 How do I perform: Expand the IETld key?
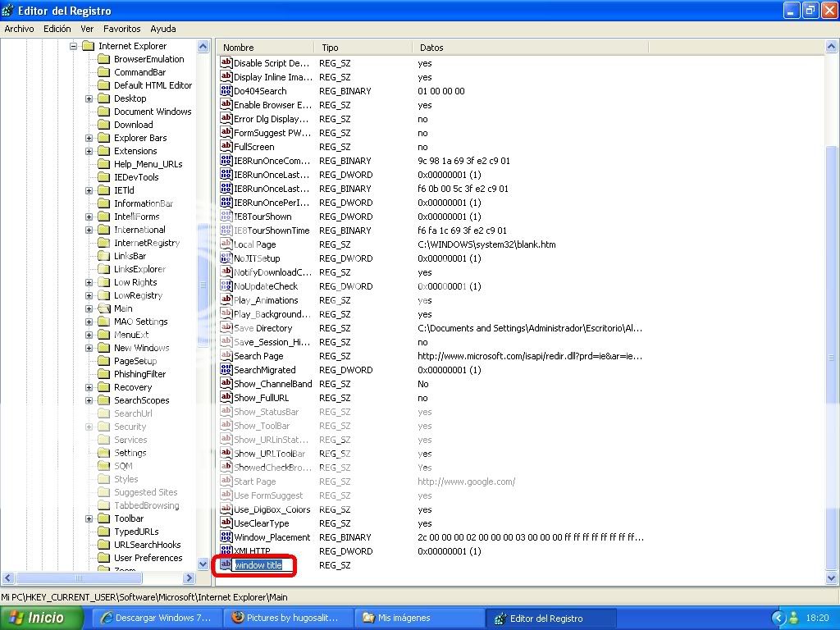click(89, 190)
